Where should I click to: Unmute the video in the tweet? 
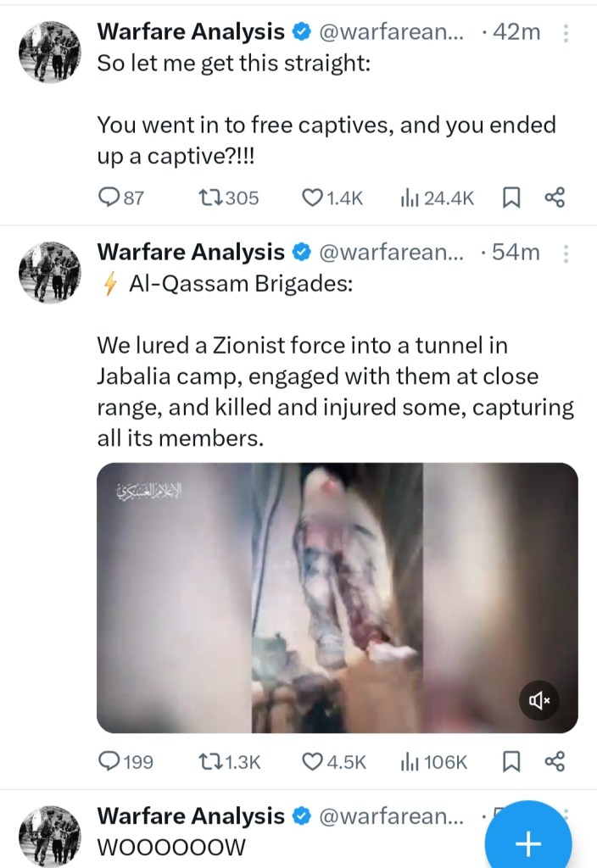[539, 700]
